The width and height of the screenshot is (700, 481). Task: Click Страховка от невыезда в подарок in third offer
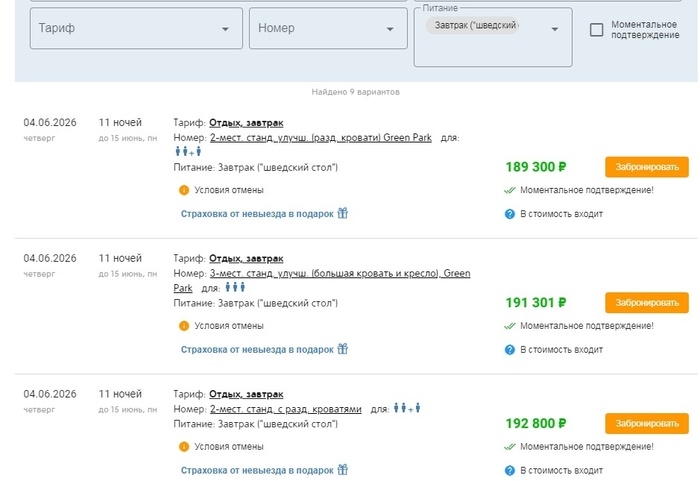pos(257,470)
